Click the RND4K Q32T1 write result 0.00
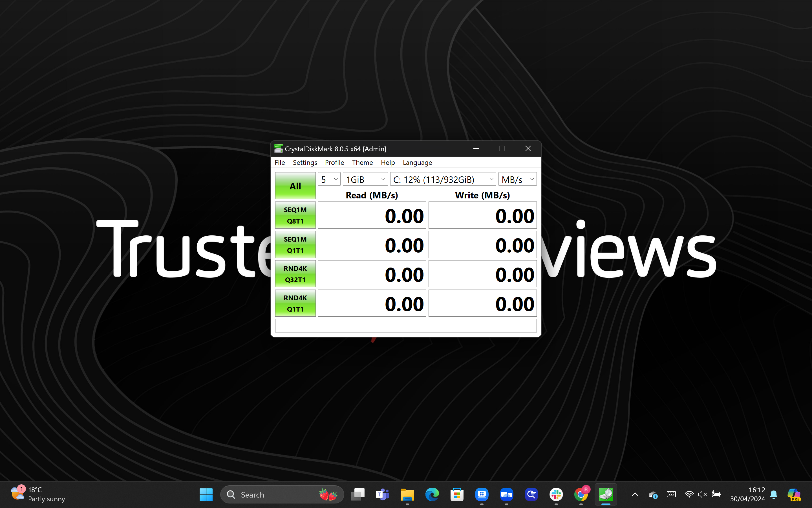 pyautogui.click(x=482, y=274)
